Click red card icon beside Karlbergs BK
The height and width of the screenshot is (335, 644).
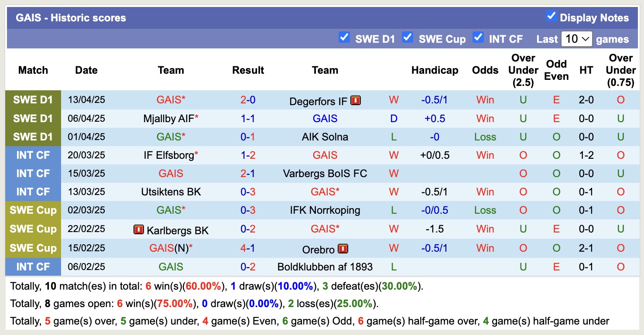click(x=139, y=229)
